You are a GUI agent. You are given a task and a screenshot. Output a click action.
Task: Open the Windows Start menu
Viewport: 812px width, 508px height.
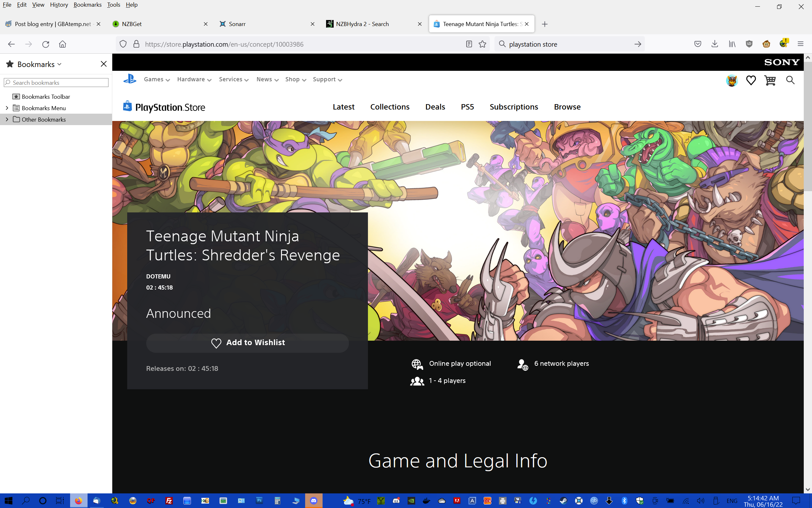pyautogui.click(x=8, y=501)
